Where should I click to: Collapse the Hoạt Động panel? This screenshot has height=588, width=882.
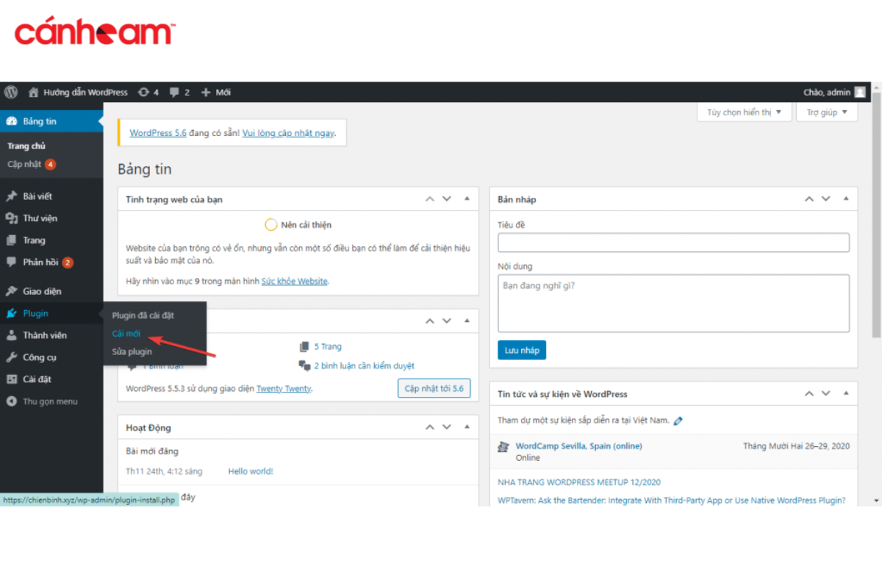click(466, 427)
